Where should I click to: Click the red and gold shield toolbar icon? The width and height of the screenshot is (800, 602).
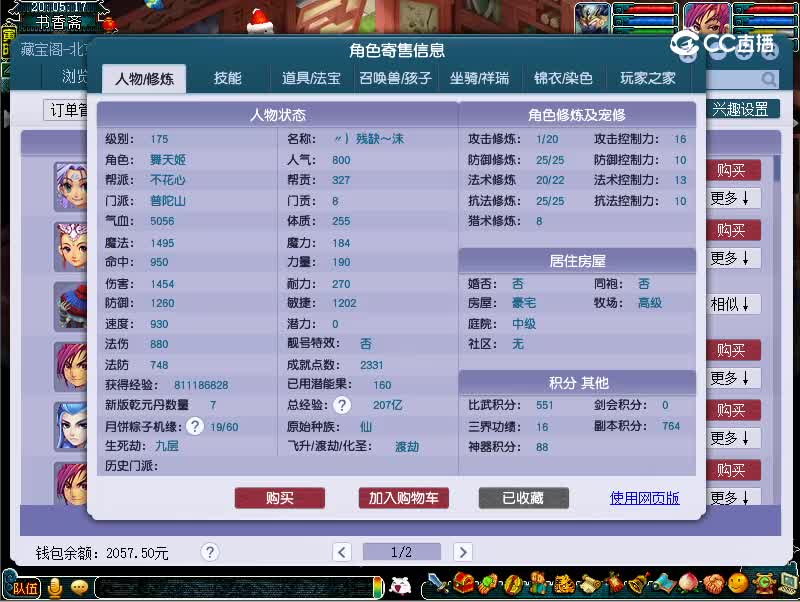tap(514, 584)
